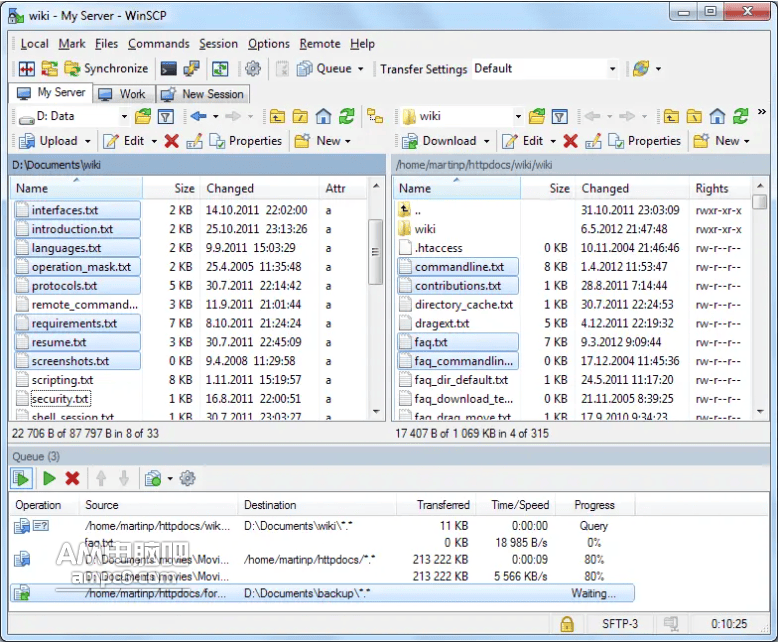This screenshot has width=778, height=642.
Task: Move queue item down arrow
Action: tap(124, 478)
